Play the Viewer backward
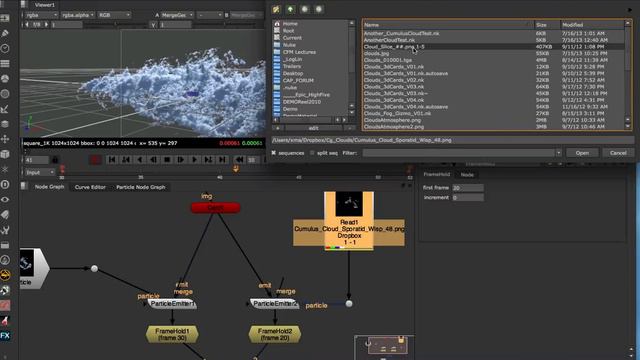 point(140,160)
